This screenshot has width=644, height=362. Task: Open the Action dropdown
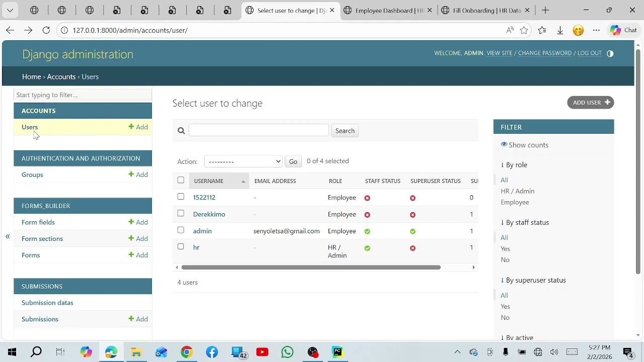click(x=244, y=161)
